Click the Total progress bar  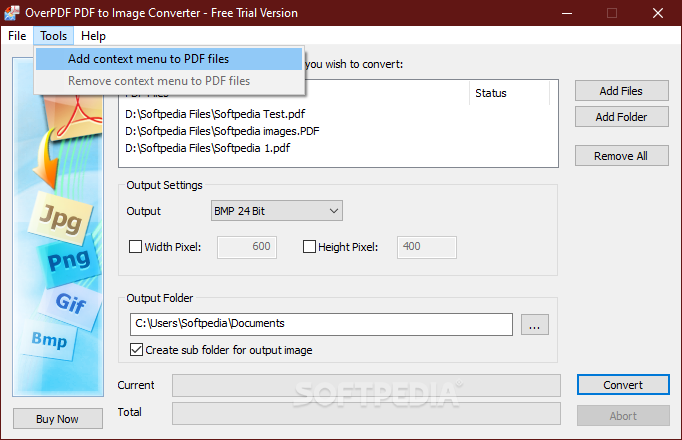[x=366, y=413]
